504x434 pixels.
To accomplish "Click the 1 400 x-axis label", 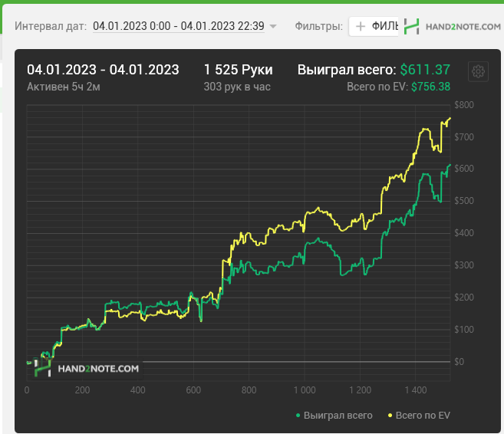I will (416, 390).
